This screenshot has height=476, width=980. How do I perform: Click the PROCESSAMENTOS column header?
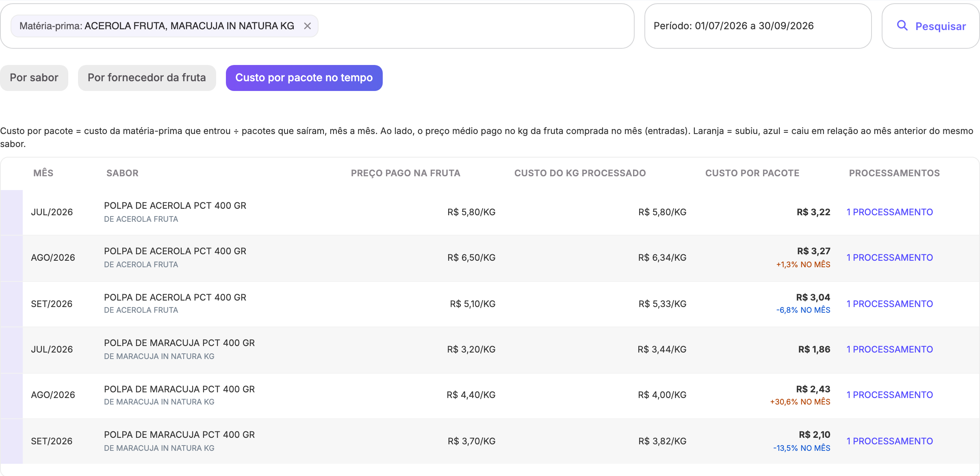pos(894,173)
